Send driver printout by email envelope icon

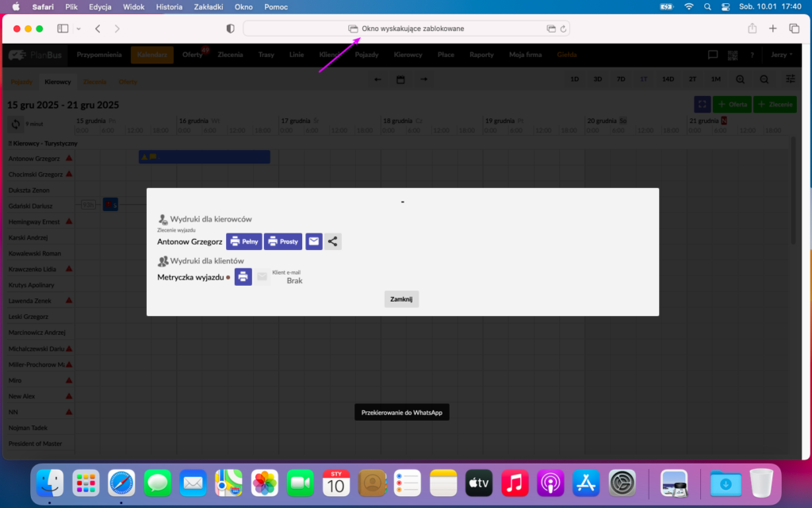(314, 241)
